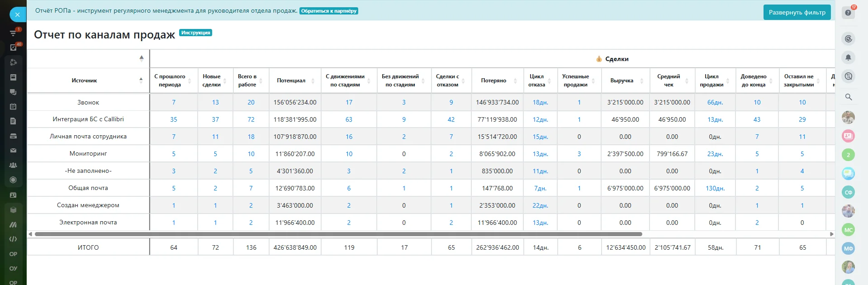Sort table by Источник column

85,81
